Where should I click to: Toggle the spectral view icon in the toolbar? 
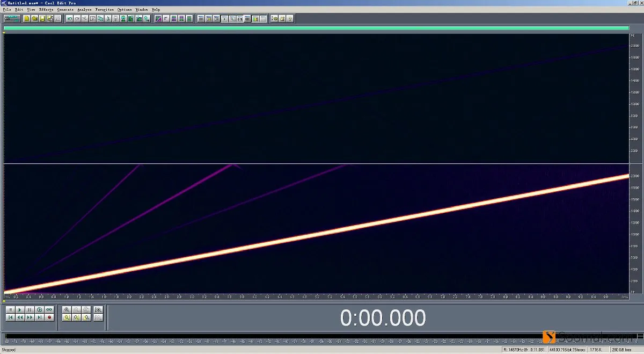tap(158, 19)
